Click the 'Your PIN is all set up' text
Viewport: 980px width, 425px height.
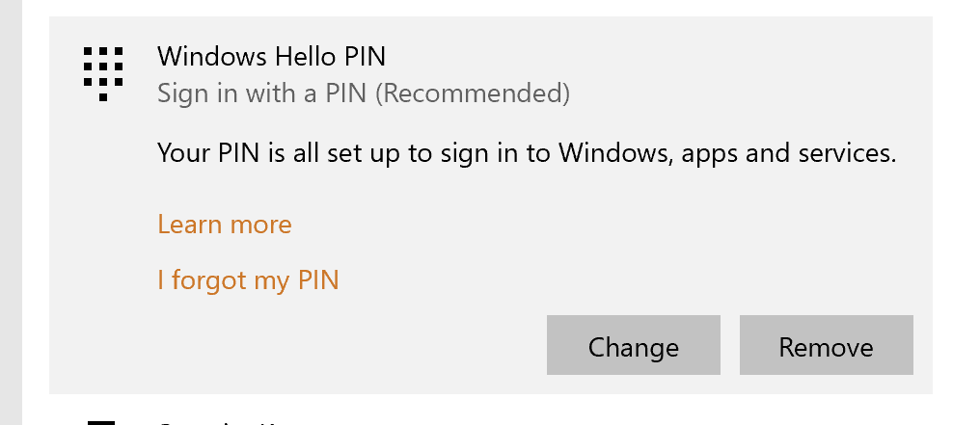tap(289, 152)
